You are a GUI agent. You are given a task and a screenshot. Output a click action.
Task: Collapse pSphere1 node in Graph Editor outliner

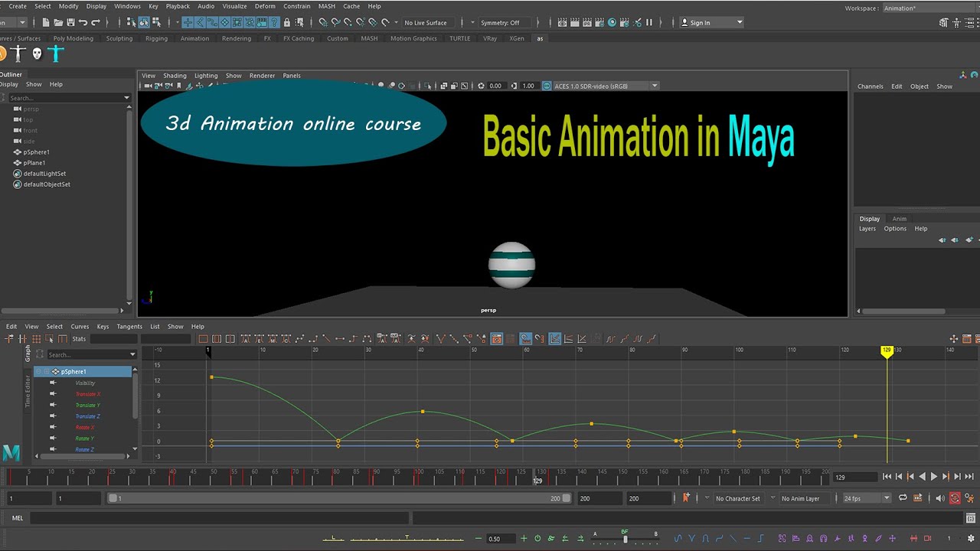pyautogui.click(x=38, y=371)
